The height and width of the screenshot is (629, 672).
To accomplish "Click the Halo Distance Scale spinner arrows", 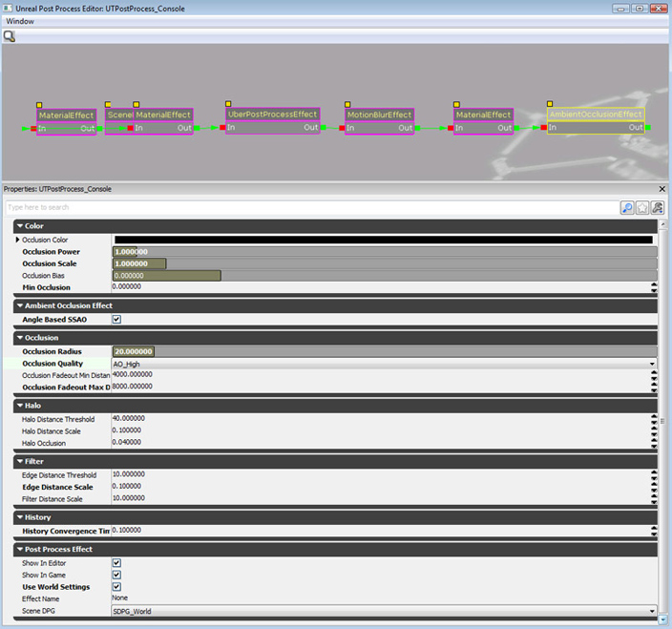I will point(654,431).
